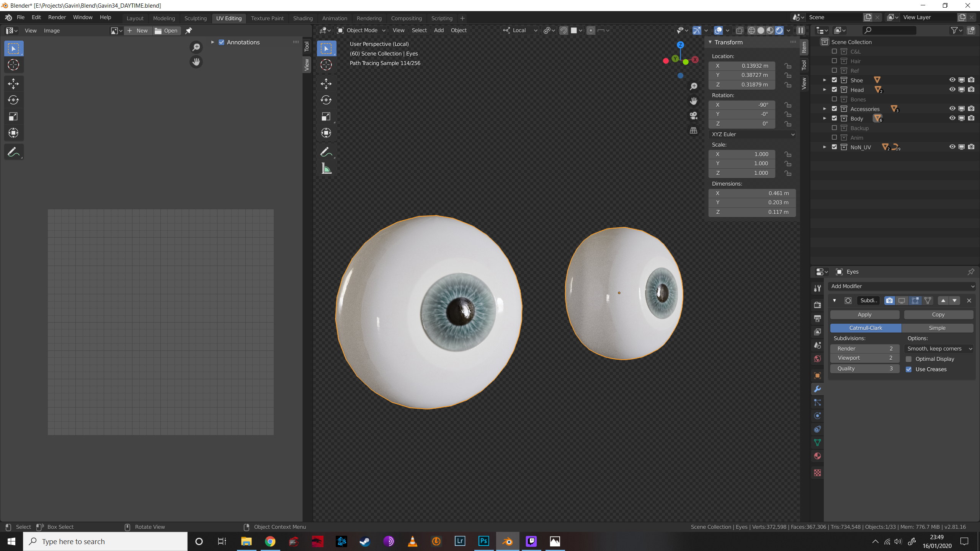Select the Measure tool in 3D viewport
980x551 pixels.
(x=326, y=169)
